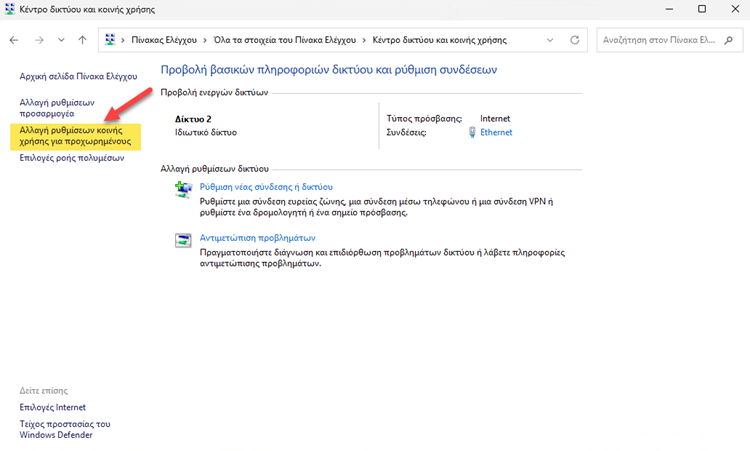Select 'Όλα τα στοιχεία του Πίνακα Ελέγχου' breadcrumb

click(285, 40)
